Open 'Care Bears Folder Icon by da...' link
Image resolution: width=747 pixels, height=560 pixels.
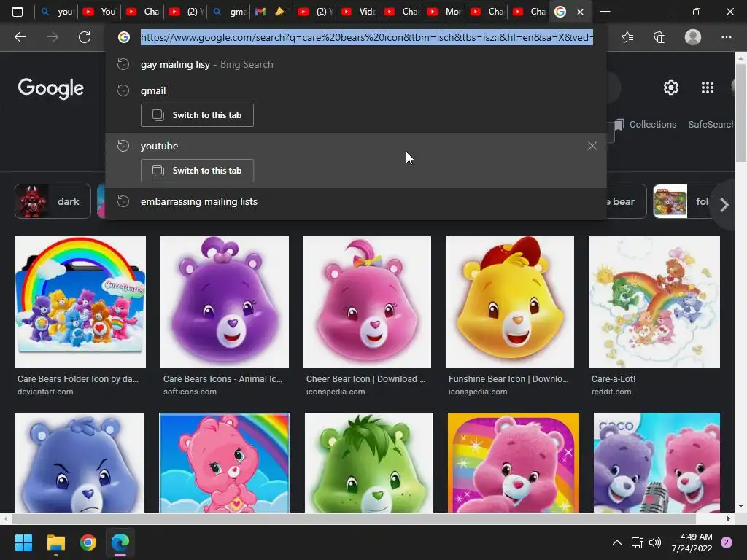point(78,379)
